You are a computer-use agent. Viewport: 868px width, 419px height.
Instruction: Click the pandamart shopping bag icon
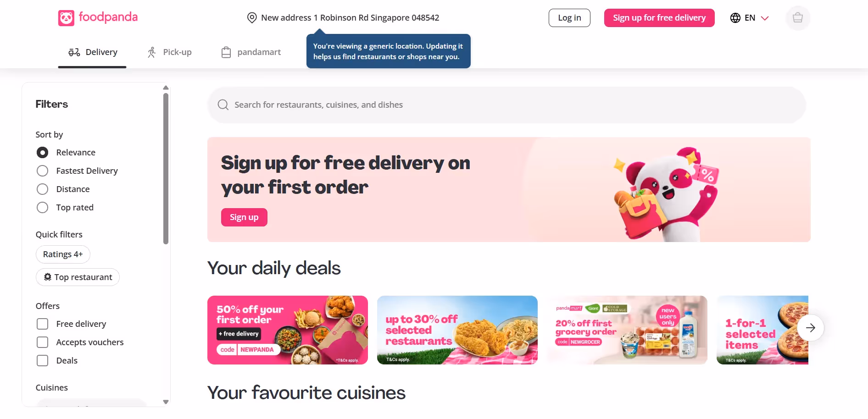point(226,52)
